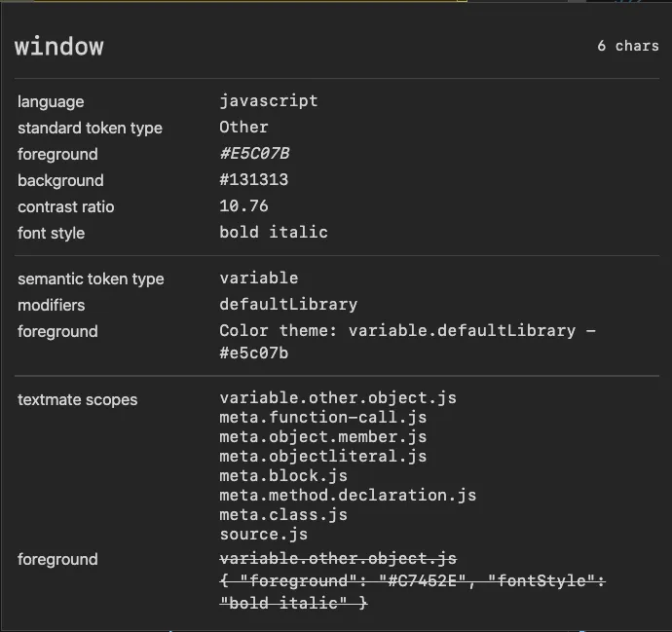Click the #E5C07B foreground color value
Viewport: 672px width, 632px height.
click(x=254, y=153)
